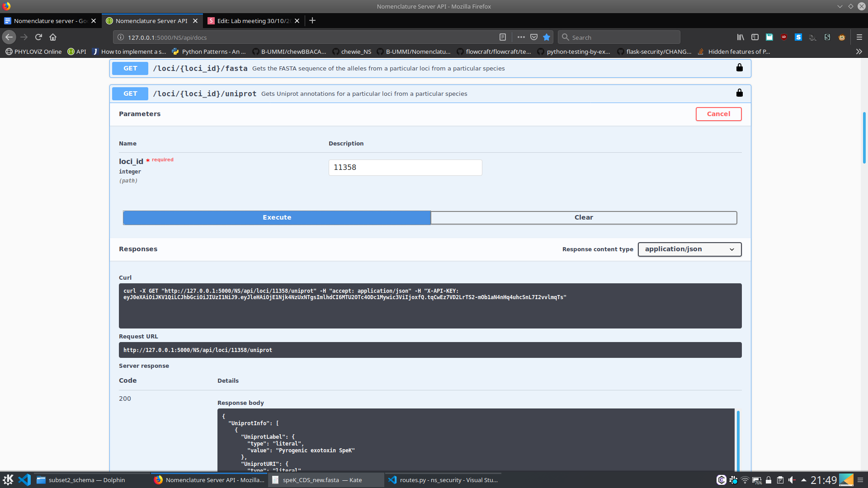868x488 pixels.
Task: Open the routes.py Visual Studio taskbar entry
Action: 443,480
